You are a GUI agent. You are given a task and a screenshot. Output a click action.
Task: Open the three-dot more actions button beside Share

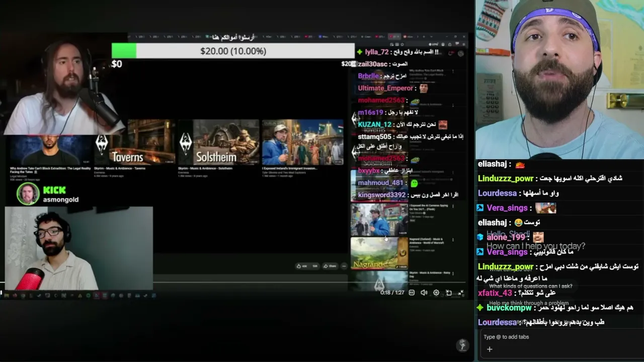coord(344,266)
